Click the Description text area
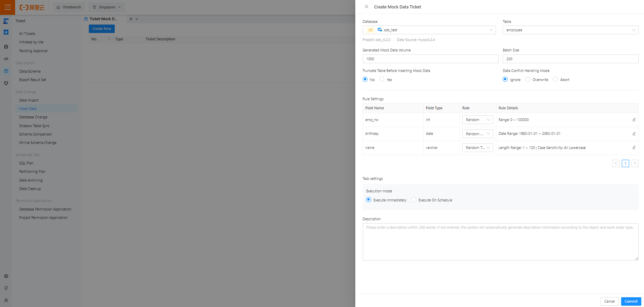This screenshot has height=307, width=644. (500, 242)
